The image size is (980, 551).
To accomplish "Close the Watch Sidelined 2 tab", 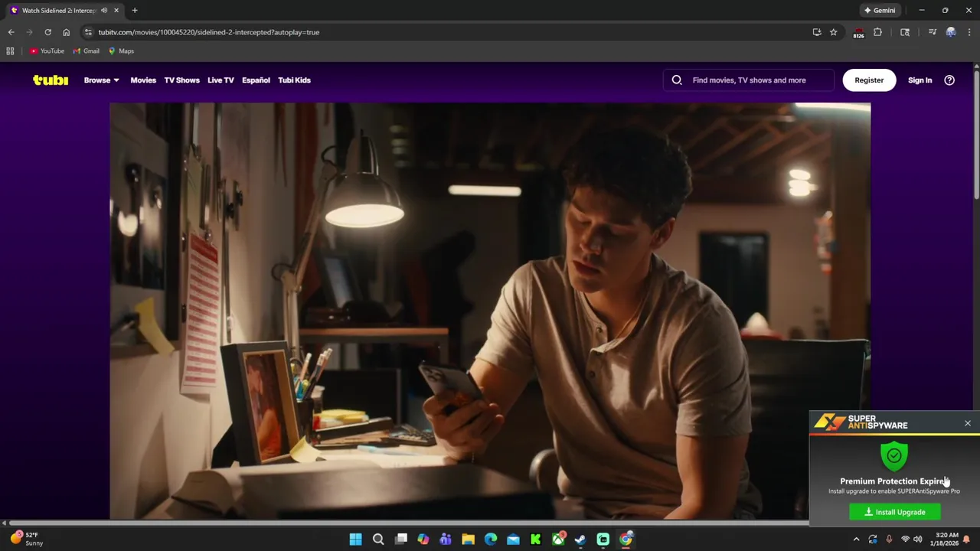I will click(116, 11).
